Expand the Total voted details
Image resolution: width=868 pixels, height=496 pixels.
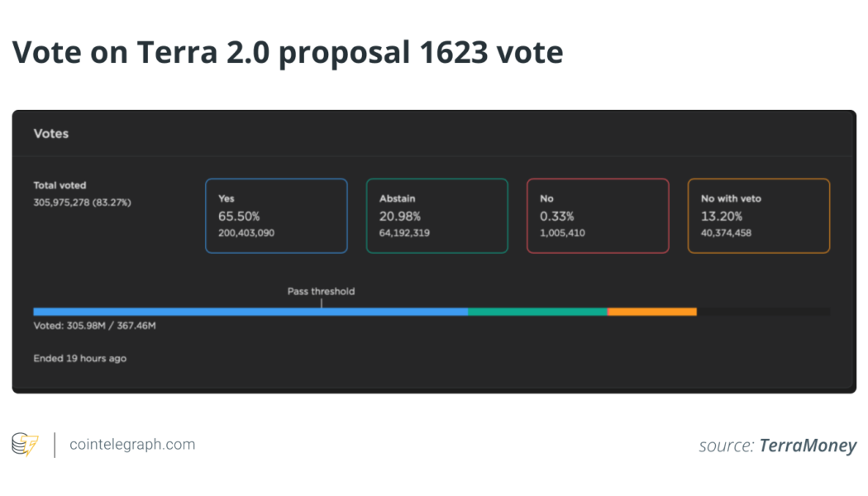click(x=81, y=193)
